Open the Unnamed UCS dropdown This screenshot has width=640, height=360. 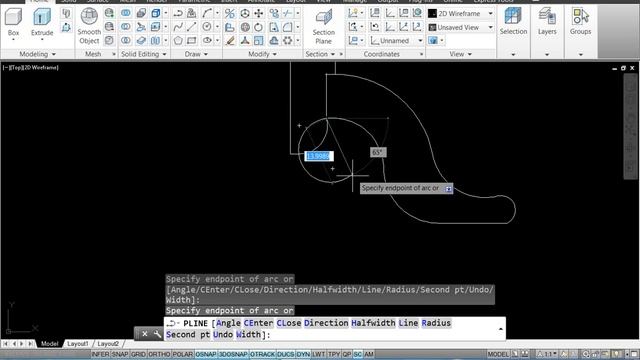[396, 40]
